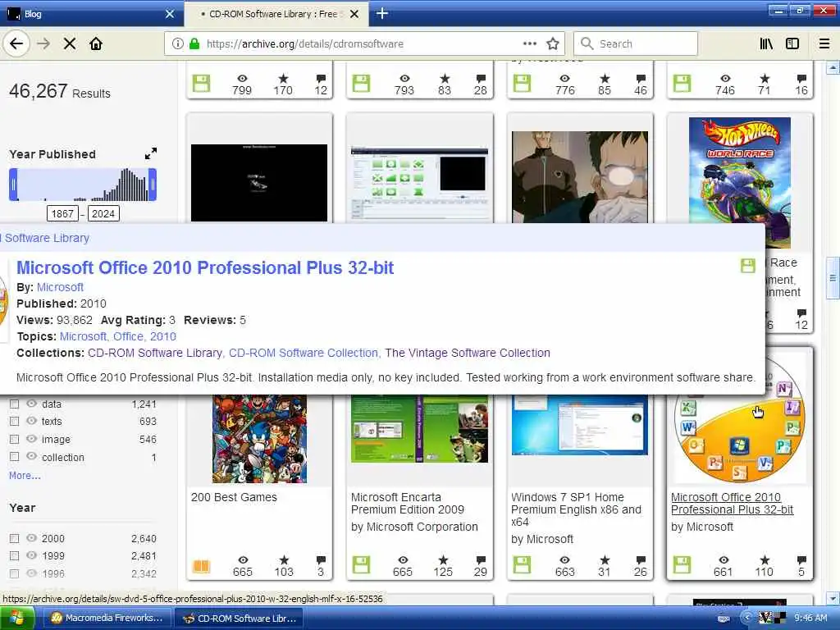This screenshot has width=840, height=630.
Task: Click the forward navigation arrow
Action: 43,44
